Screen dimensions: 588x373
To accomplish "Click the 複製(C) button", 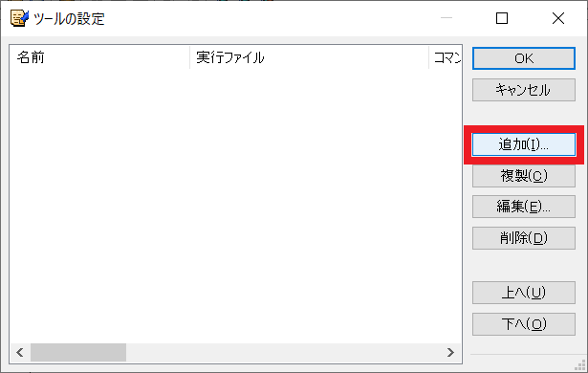I will 524,176.
